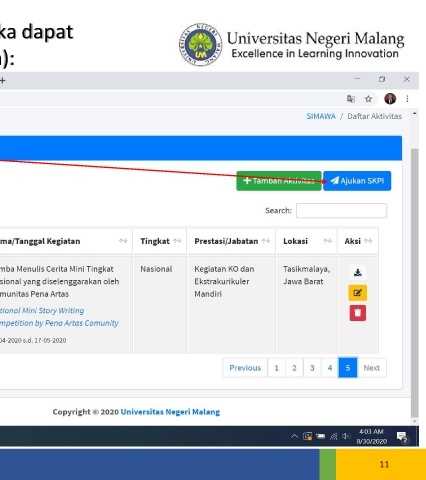Download the activity record in the Aksi column
This screenshot has height=480, width=426.
[358, 273]
